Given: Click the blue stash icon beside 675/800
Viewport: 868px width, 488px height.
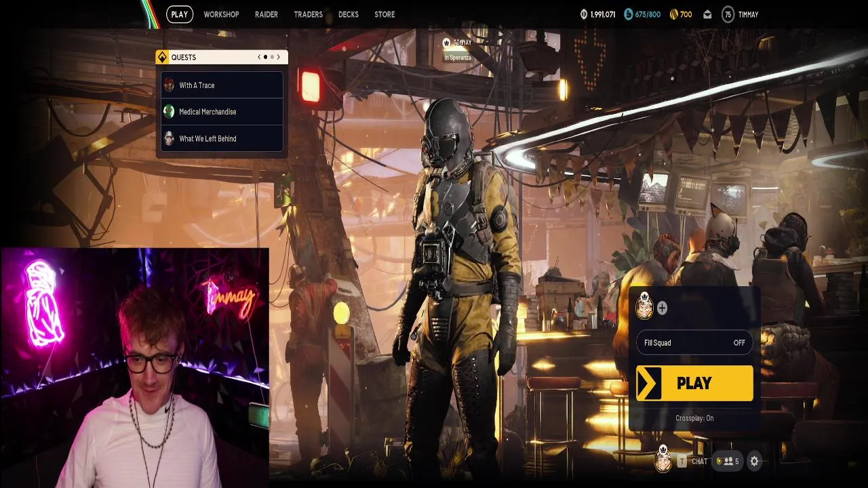Looking at the screenshot, I should pyautogui.click(x=628, y=14).
